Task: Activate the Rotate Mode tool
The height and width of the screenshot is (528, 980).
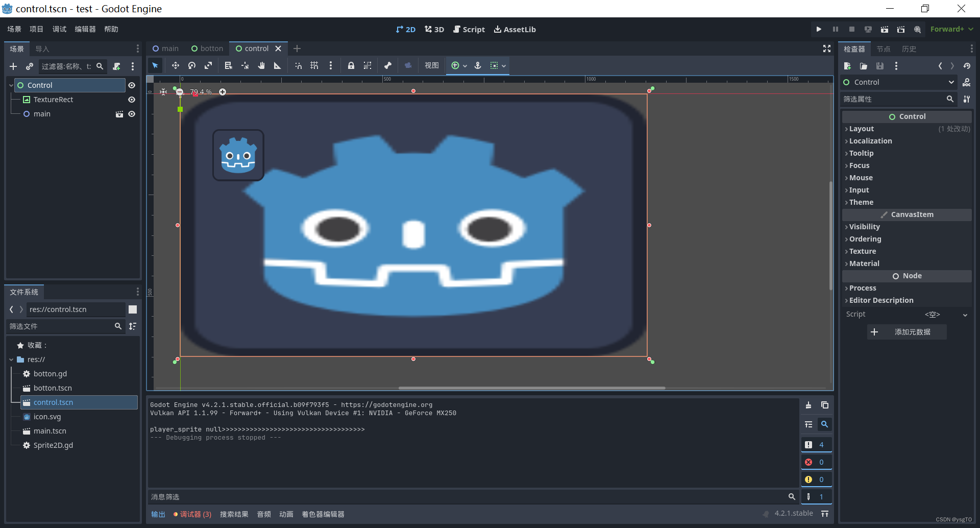Action: (192, 65)
